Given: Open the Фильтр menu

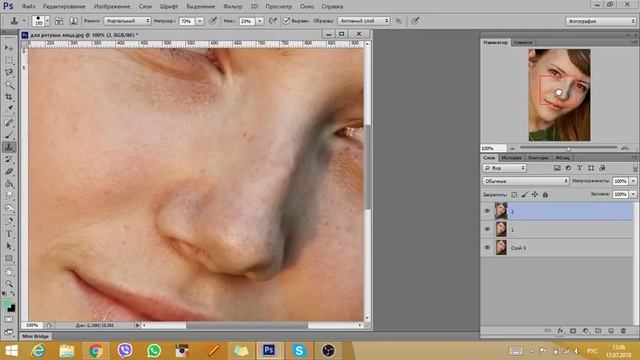Looking at the screenshot, I should (233, 7).
